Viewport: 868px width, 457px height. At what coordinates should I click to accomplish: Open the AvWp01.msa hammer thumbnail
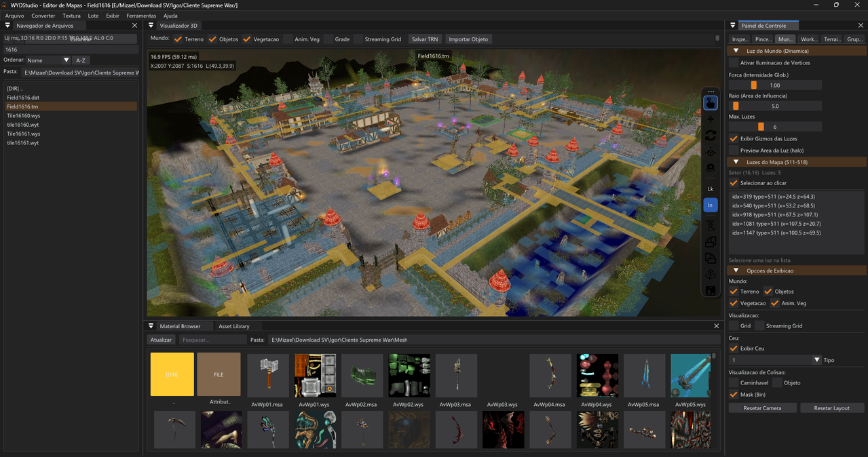(267, 374)
